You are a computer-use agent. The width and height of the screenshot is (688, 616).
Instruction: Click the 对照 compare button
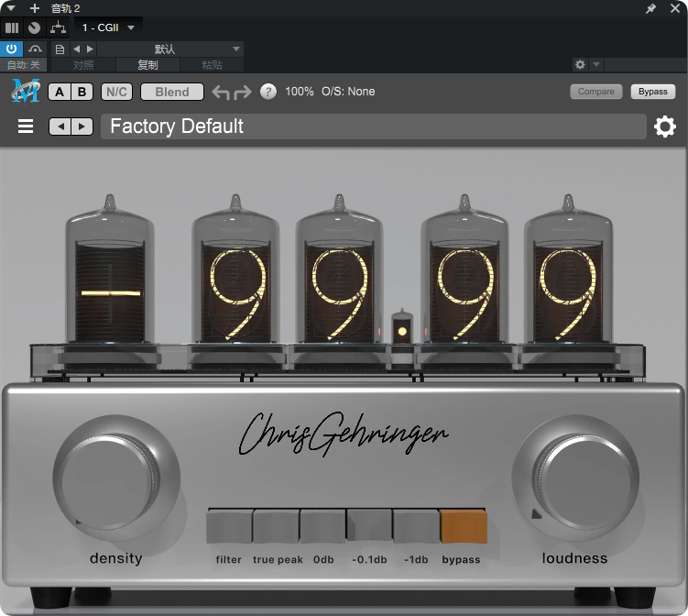pos(83,65)
